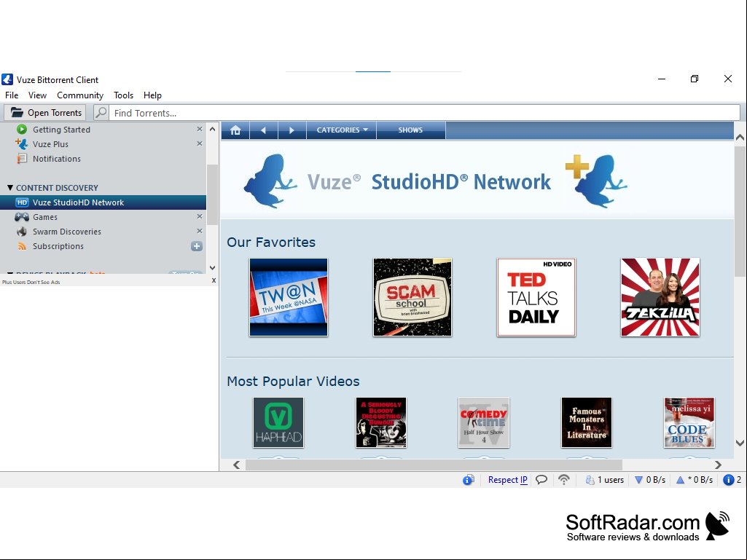747x560 pixels.
Task: Open the View menu
Action: (x=37, y=95)
